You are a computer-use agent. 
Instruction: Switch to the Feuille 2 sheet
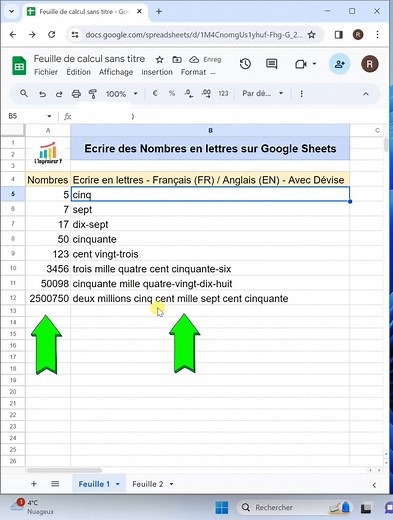pyautogui.click(x=148, y=484)
